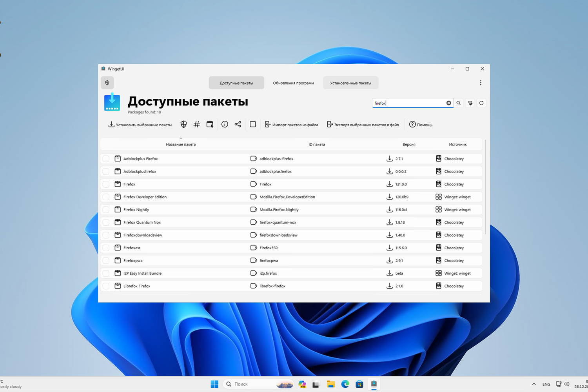Sort the list by the Название пакета column header

181,144
